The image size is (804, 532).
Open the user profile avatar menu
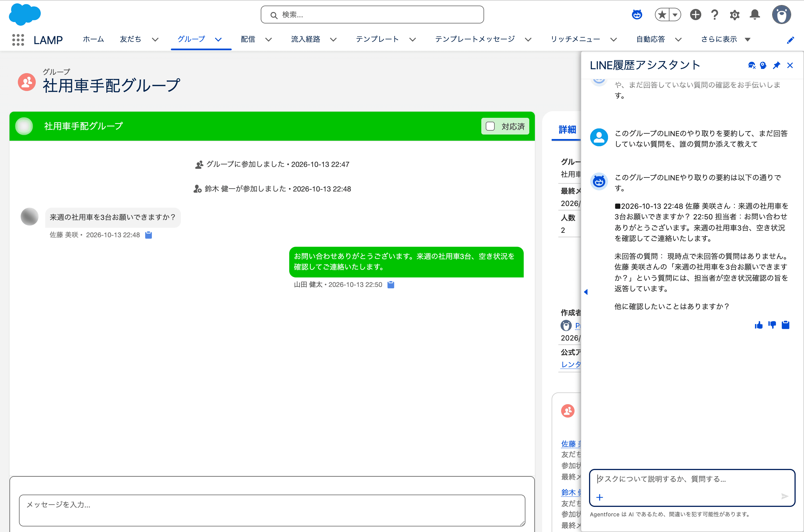click(x=781, y=15)
